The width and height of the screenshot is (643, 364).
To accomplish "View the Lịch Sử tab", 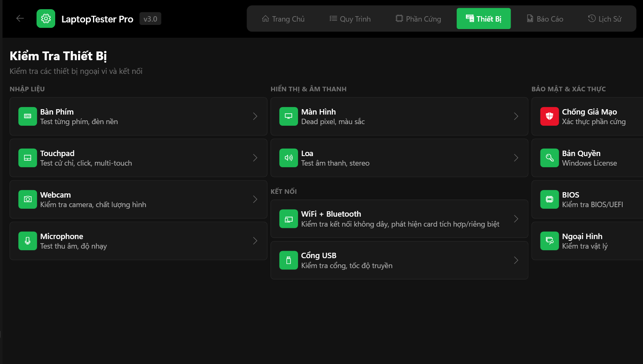I will [604, 19].
